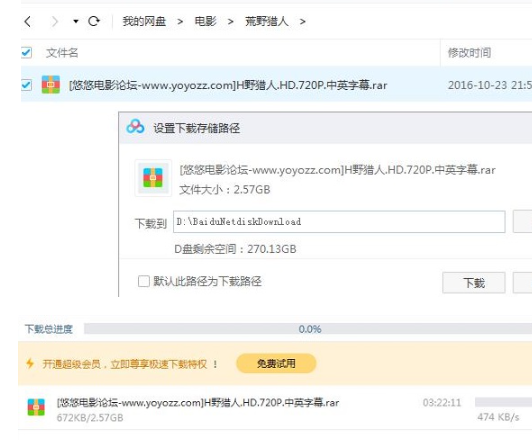Go back with the left arrow
The image size is (532, 440).
[28, 22]
